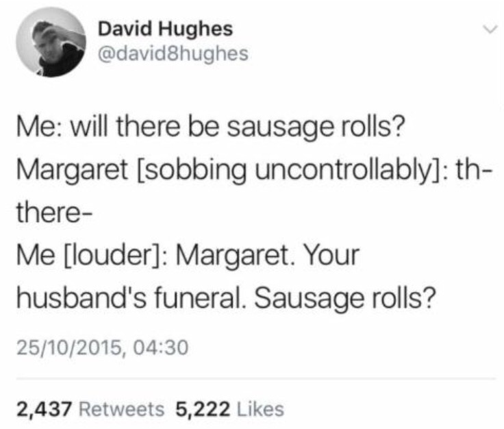Click the David Hughes display name
This screenshot has height=429, width=504.
[165, 29]
